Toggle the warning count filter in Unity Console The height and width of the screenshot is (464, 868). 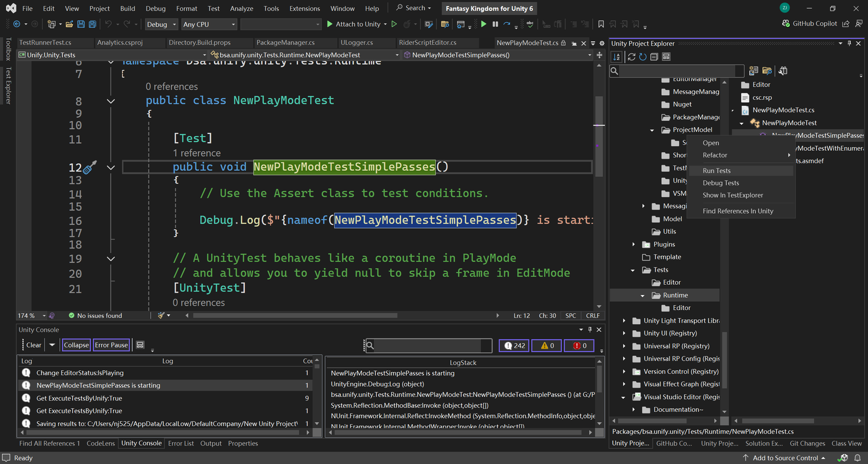[x=546, y=346]
